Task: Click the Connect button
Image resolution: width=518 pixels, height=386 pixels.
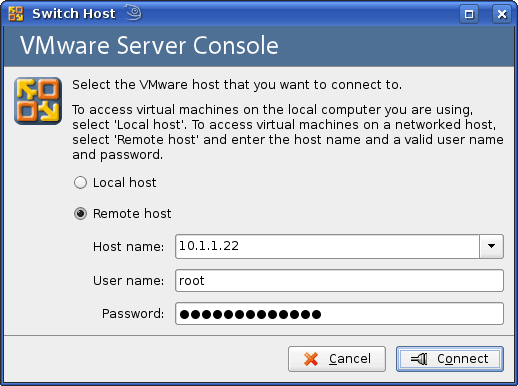Action: tap(450, 359)
